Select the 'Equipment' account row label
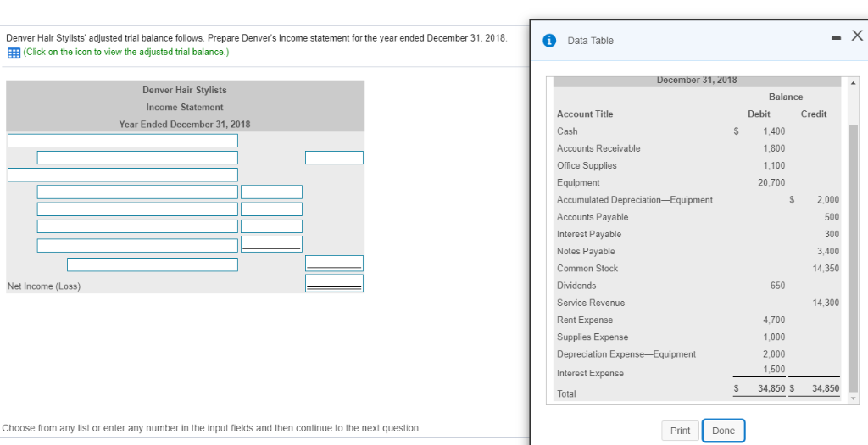Screen dimensions: 868x445 578,182
